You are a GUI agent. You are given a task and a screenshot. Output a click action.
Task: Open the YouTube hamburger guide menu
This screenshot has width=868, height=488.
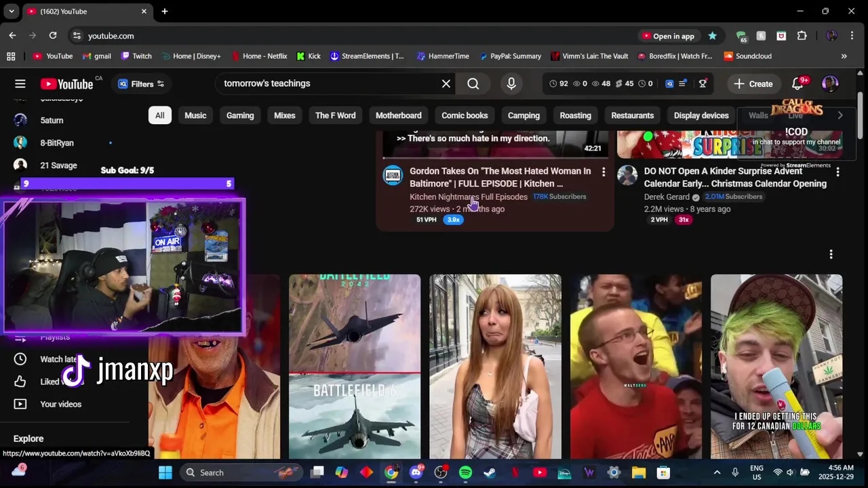[x=20, y=83]
